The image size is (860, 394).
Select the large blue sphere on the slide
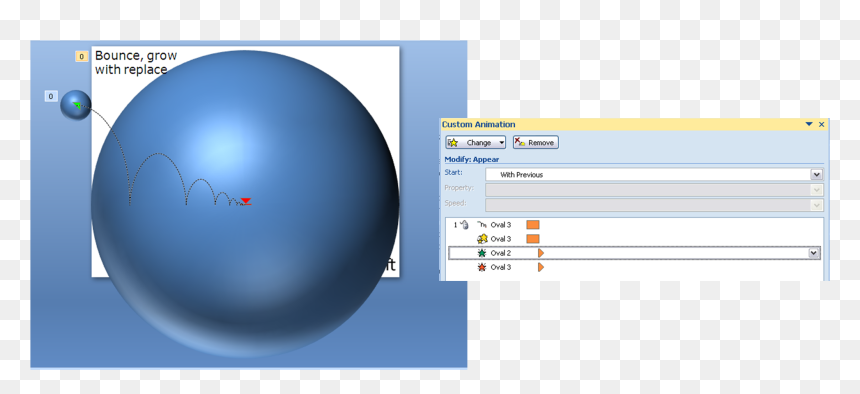point(245,204)
